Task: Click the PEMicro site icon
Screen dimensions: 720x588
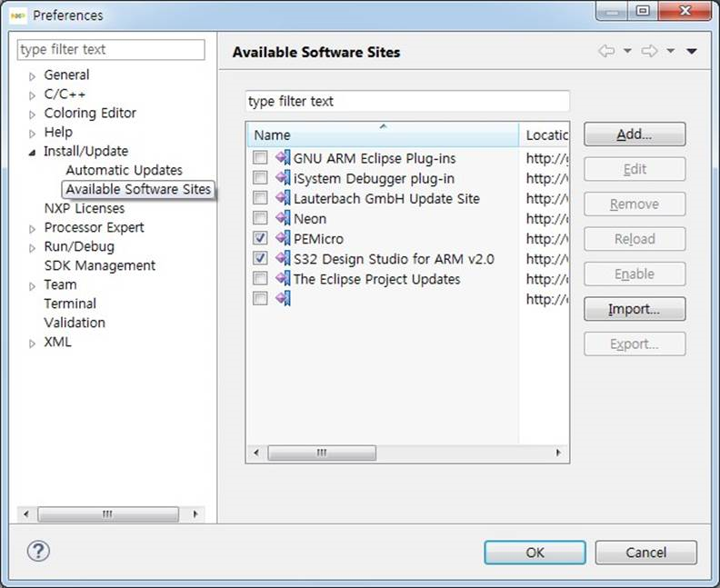Action: coord(283,239)
